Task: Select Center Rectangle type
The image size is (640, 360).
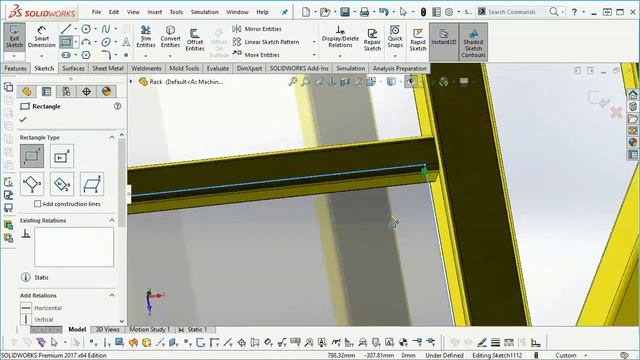Action: click(62, 156)
